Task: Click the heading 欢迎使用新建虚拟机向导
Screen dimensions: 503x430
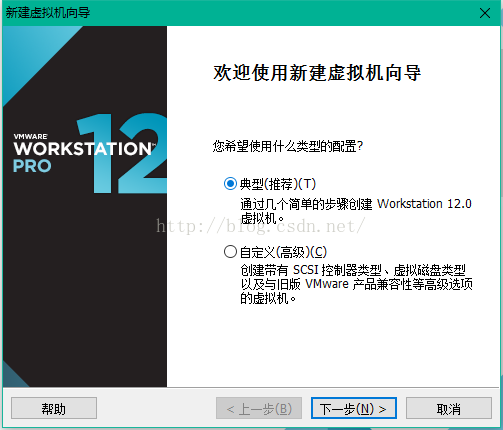Action: pos(317,73)
